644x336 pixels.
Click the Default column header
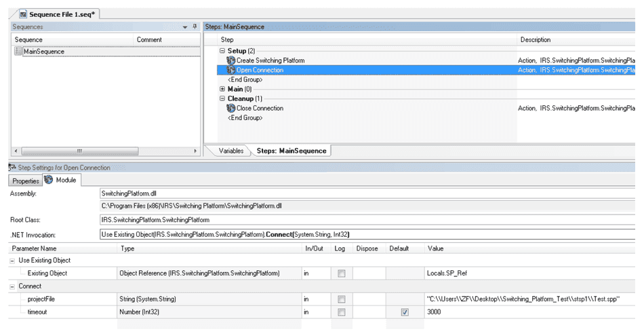405,248
